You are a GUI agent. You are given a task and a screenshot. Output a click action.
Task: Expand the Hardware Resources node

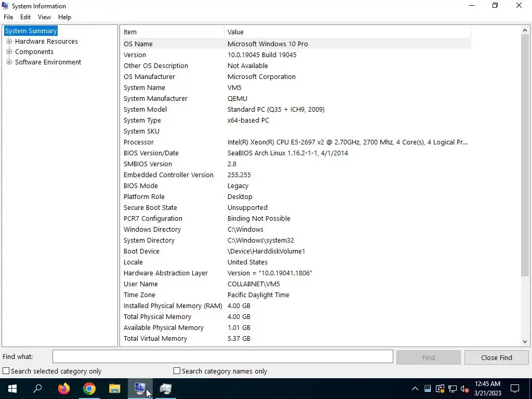tap(9, 42)
